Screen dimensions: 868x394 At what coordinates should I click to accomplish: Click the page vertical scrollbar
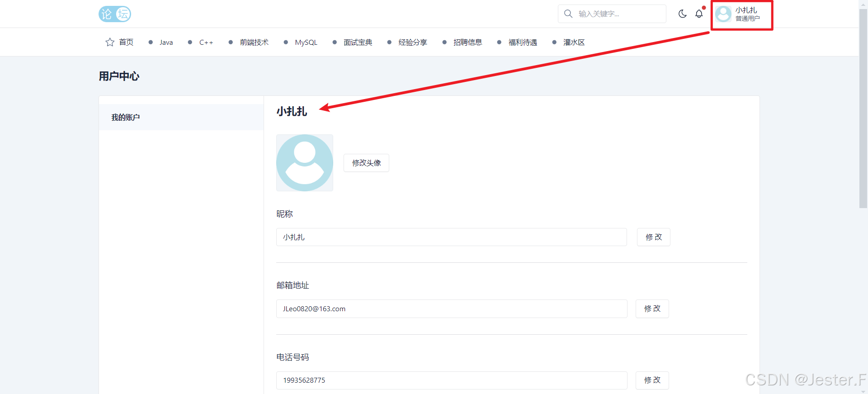863,109
